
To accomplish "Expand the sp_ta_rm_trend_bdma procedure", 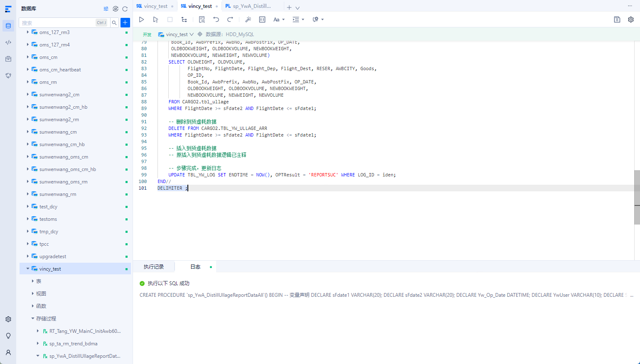I will click(x=38, y=343).
